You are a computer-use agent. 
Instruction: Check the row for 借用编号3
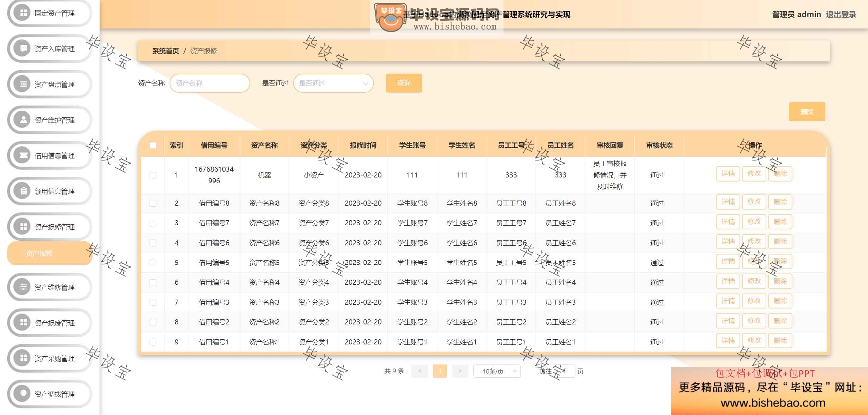tap(153, 302)
